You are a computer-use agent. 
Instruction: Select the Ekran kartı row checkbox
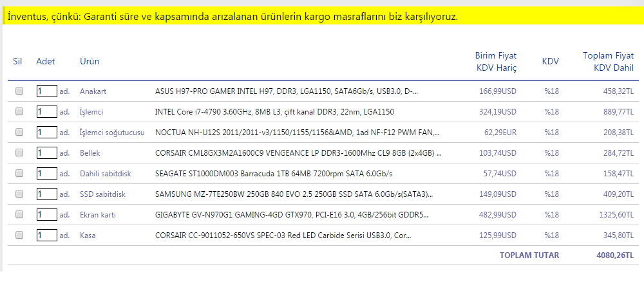point(19,215)
